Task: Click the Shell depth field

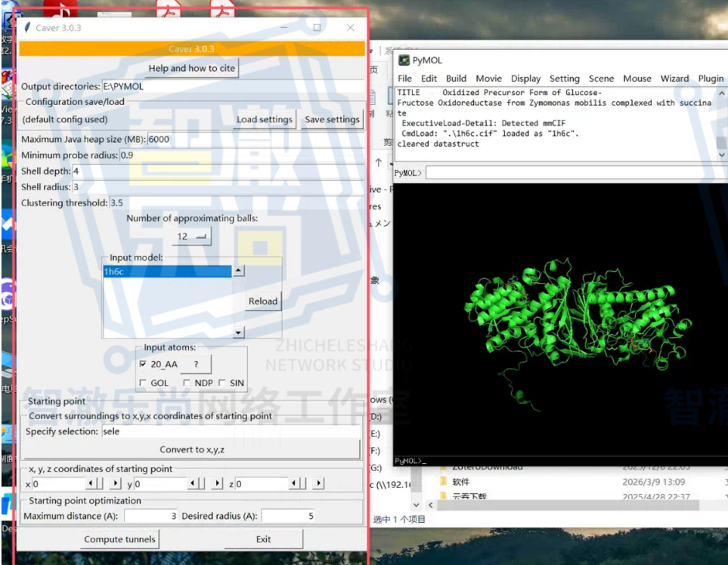Action: (218, 171)
